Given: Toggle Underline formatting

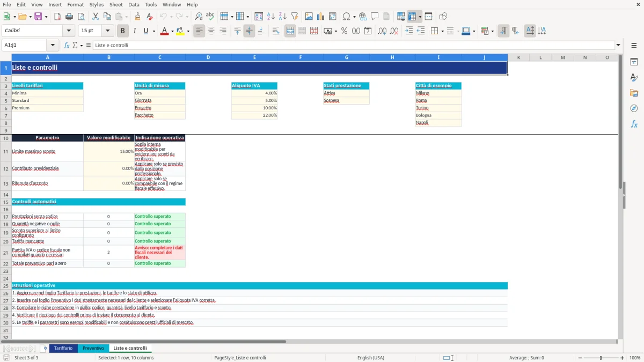Looking at the screenshot, I should tap(146, 31).
